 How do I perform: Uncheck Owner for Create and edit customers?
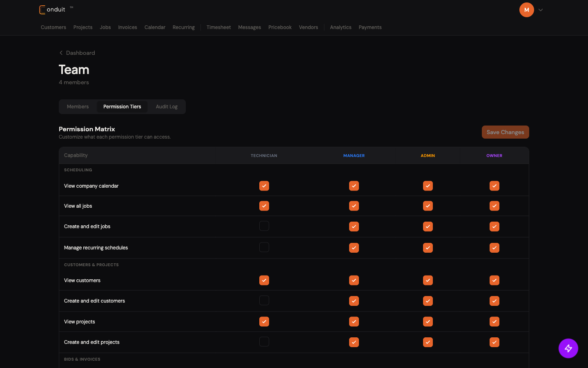494,301
